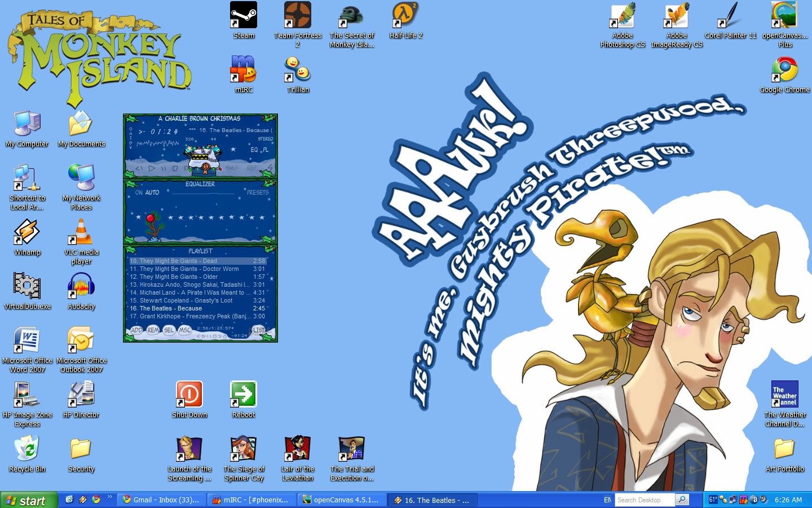
Task: Switch to openCanvas 4.5.1 taskbar button
Action: pos(342,500)
